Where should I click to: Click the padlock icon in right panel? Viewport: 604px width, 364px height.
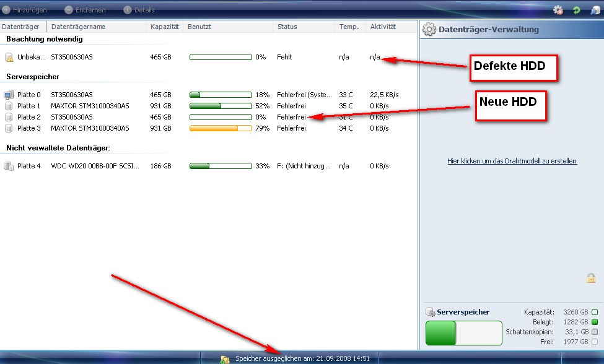pos(590,279)
